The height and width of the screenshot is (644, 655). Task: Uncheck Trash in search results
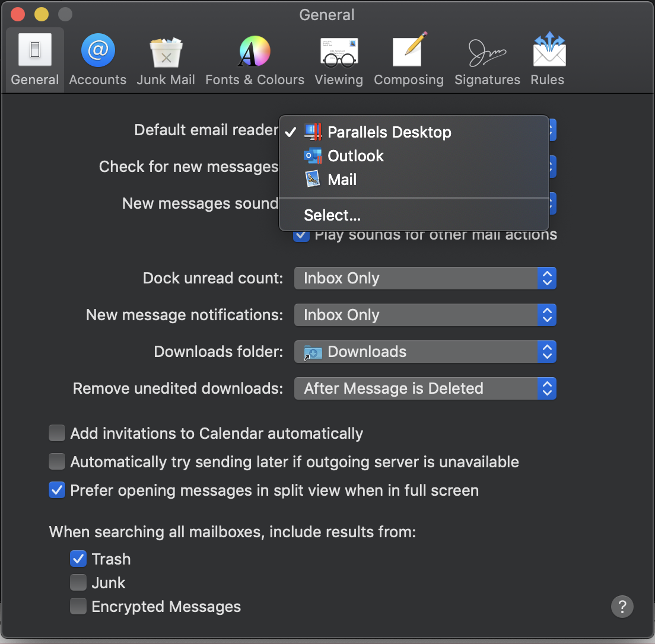click(78, 559)
